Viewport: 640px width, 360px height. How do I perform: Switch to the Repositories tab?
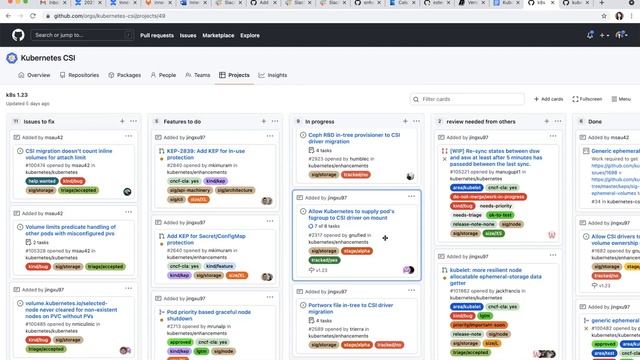[80, 75]
